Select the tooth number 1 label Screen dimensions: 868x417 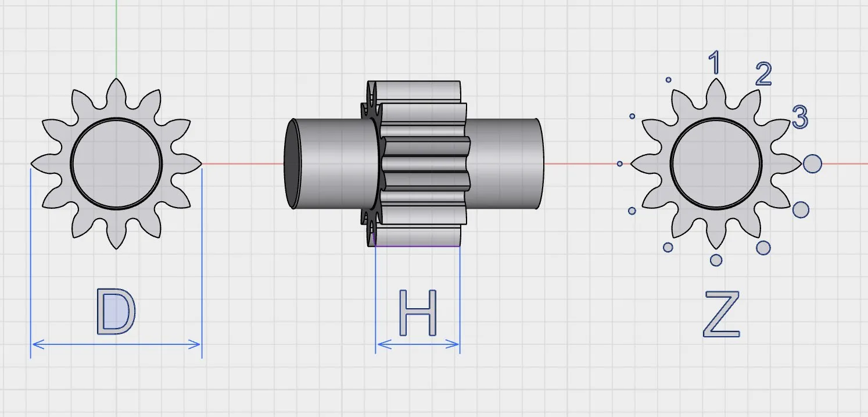pyautogui.click(x=715, y=63)
